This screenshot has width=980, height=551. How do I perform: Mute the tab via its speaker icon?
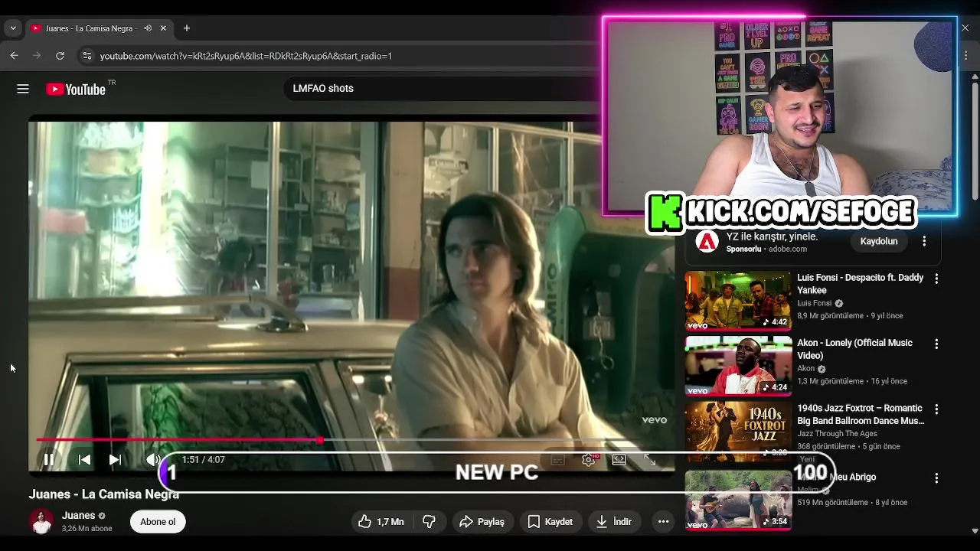tap(148, 28)
